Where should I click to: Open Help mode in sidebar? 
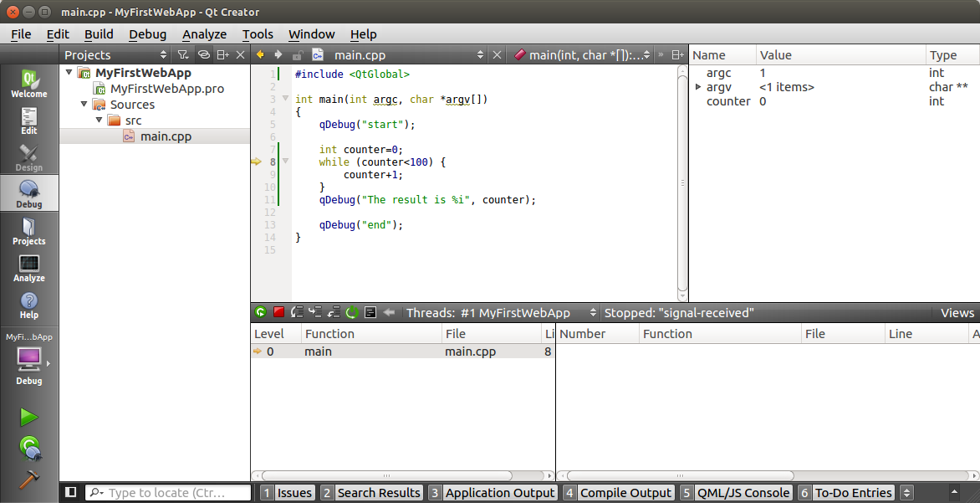click(28, 305)
